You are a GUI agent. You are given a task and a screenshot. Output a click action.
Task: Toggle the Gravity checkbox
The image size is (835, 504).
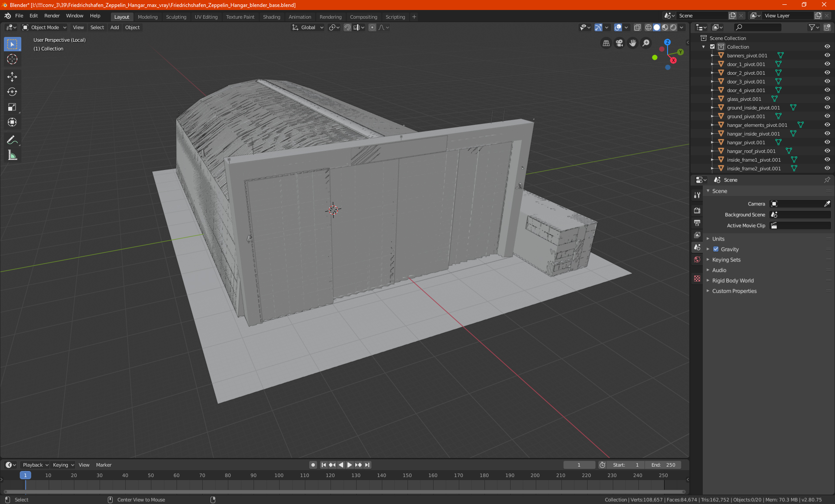716,249
